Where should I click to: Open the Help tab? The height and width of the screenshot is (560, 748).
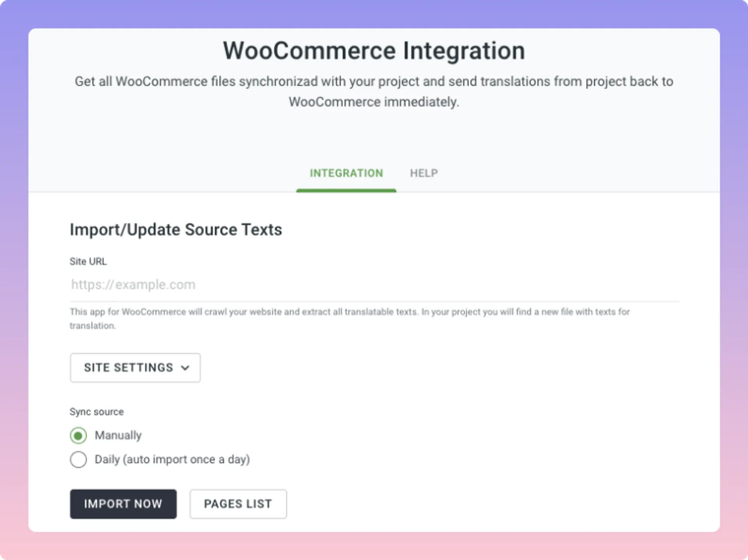424,173
